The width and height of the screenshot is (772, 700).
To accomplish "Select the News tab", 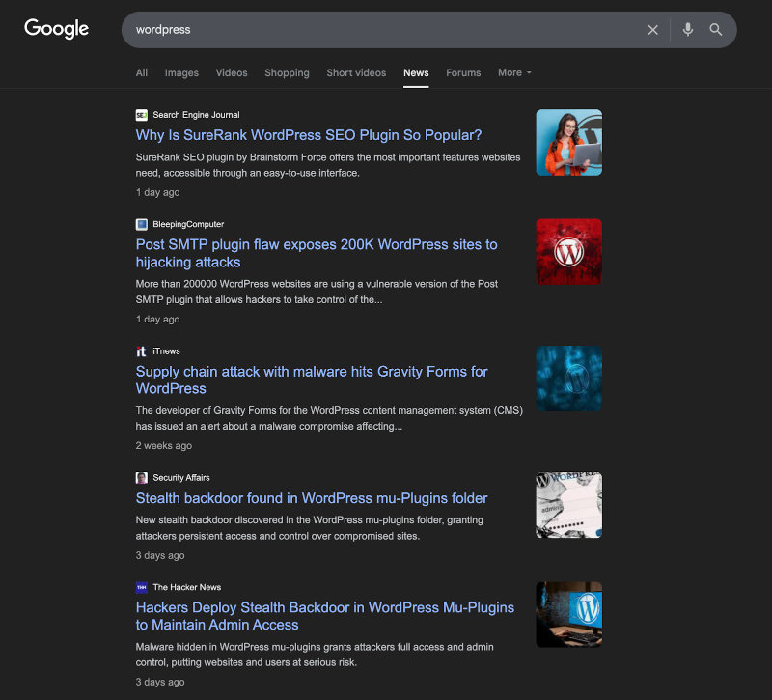I will (x=416, y=73).
